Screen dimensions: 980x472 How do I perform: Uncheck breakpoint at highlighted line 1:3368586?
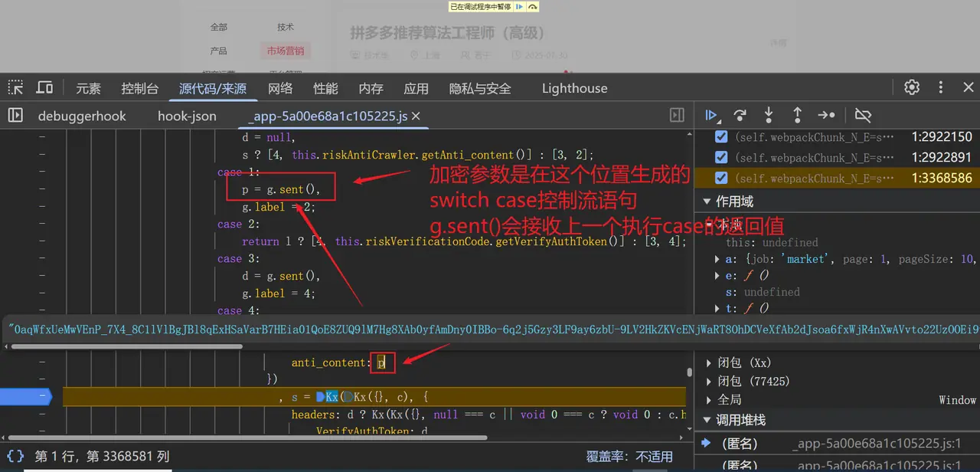(x=720, y=178)
